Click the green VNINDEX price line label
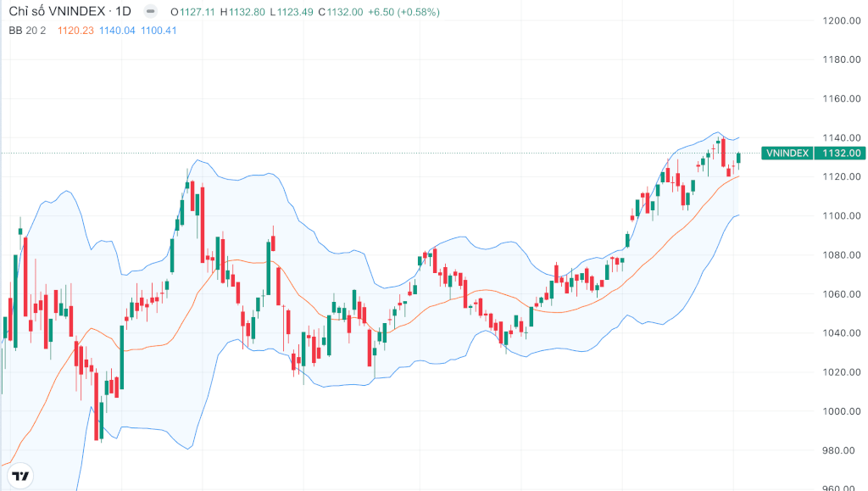The height and width of the screenshot is (491, 868). 787,153
